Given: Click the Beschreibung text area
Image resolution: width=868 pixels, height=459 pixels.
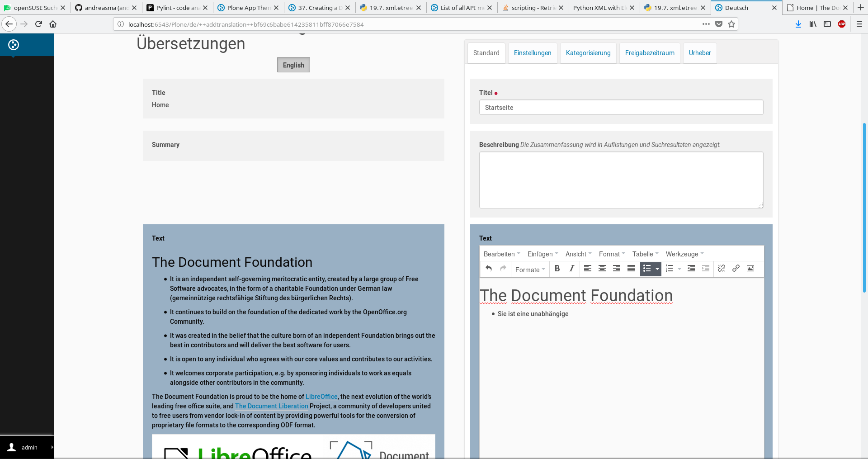Looking at the screenshot, I should pyautogui.click(x=621, y=180).
